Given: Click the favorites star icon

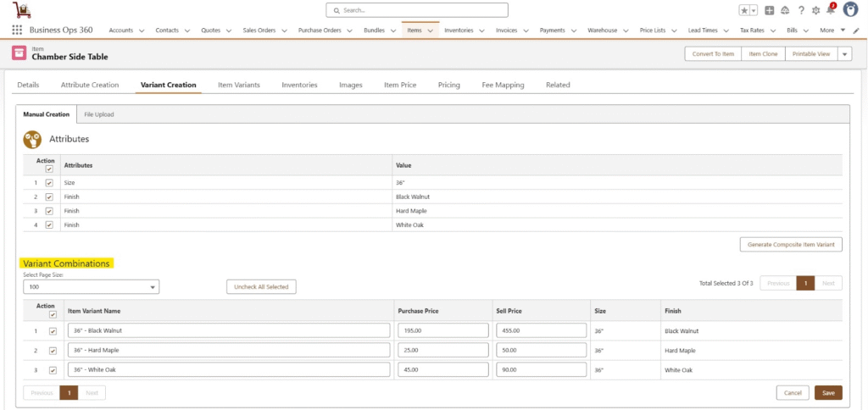Looking at the screenshot, I should 744,10.
